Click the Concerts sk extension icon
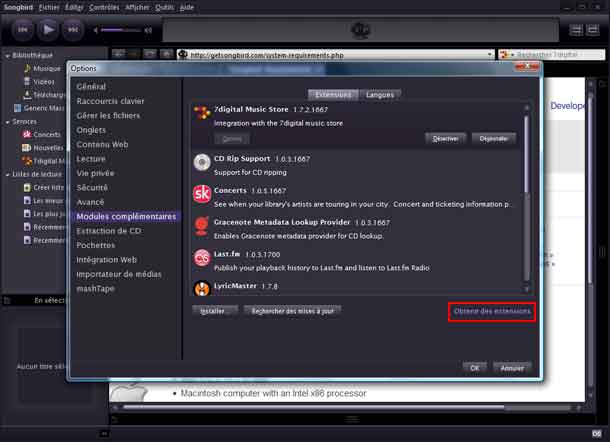This screenshot has height=442, width=610. [202, 194]
